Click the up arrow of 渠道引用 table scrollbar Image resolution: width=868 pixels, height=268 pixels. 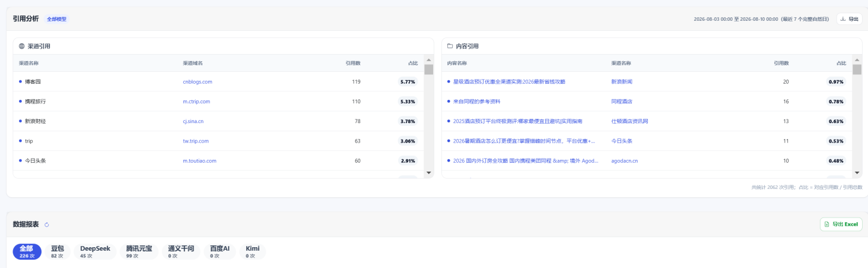(x=429, y=59)
